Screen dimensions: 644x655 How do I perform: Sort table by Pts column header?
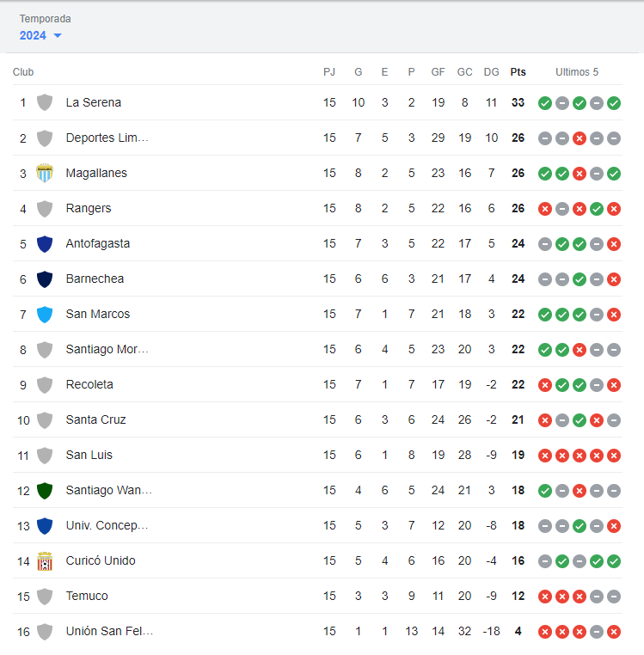[518, 72]
